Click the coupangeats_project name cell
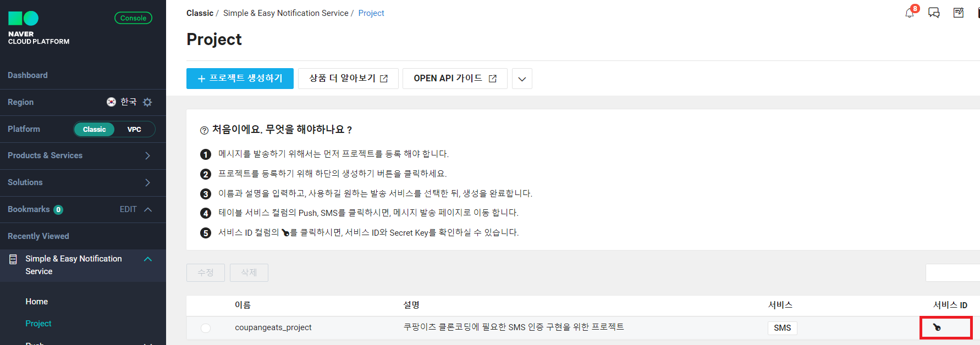Screen dimensions: 980x345 click(273, 327)
